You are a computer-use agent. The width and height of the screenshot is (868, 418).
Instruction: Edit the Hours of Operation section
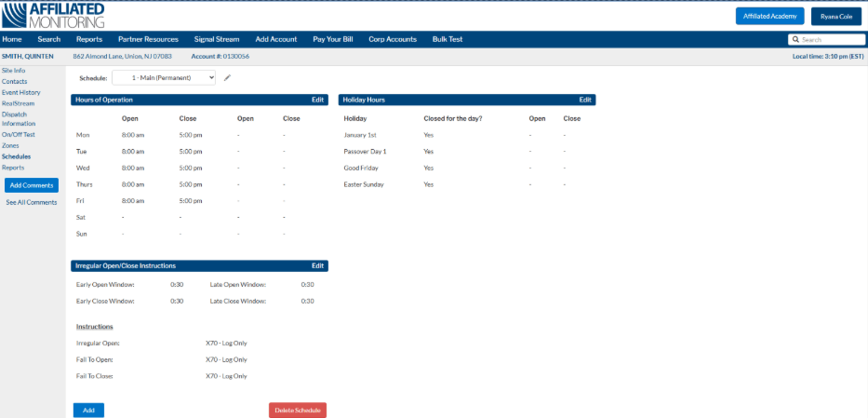point(317,100)
